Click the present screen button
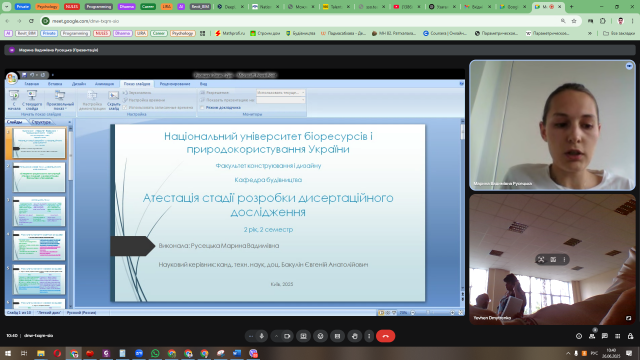This screenshot has width=640, height=360. coord(303,336)
